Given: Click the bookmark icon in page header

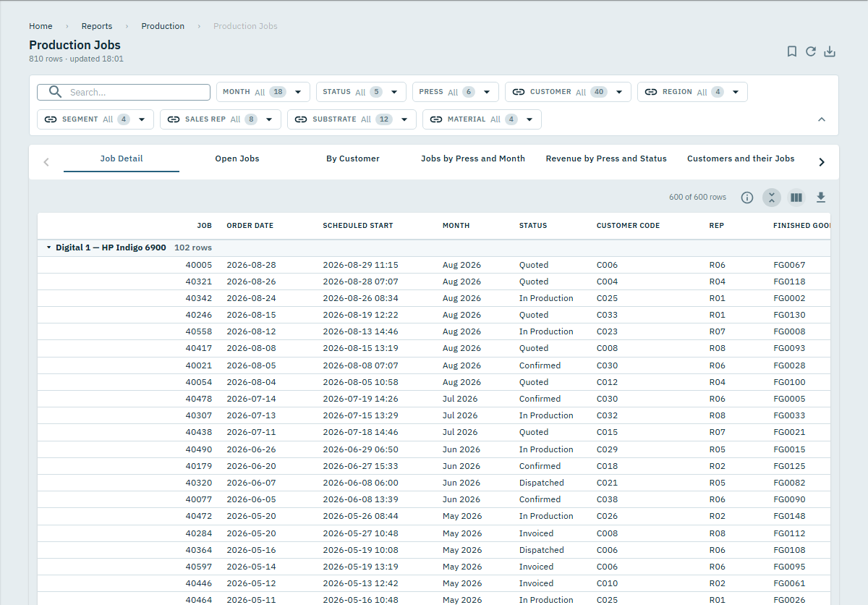Looking at the screenshot, I should pyautogui.click(x=792, y=51).
